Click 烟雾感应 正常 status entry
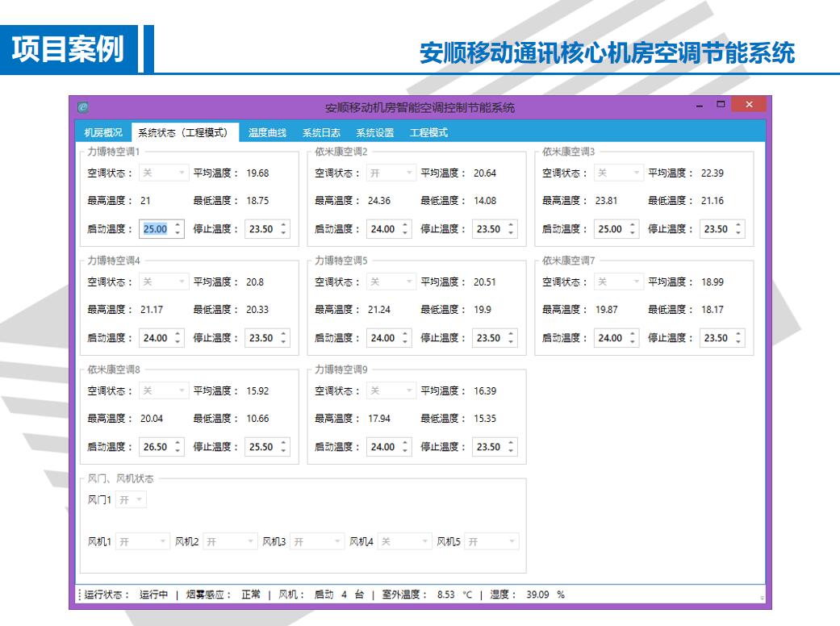 [224, 595]
